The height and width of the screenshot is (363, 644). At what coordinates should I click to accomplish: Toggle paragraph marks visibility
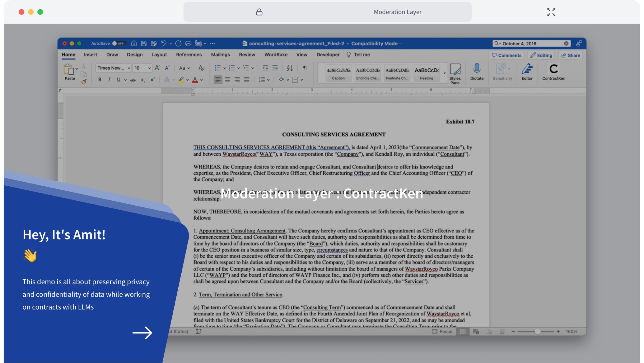click(305, 68)
